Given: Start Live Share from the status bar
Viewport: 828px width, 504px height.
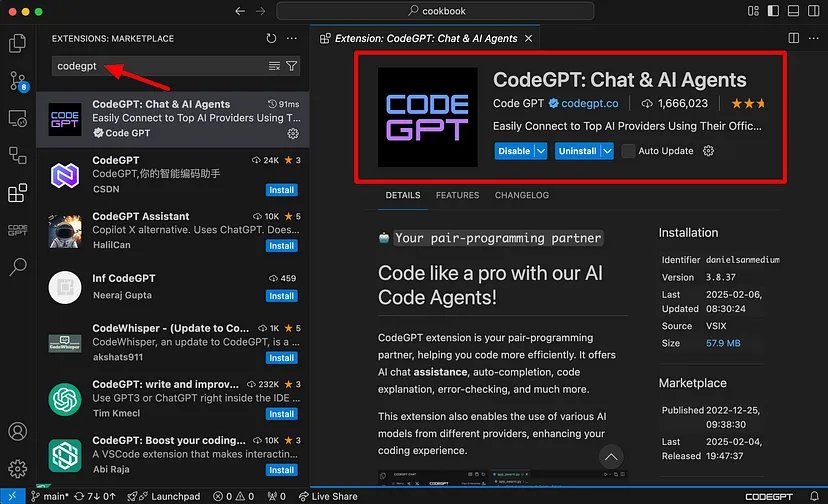Looking at the screenshot, I should coord(328,497).
